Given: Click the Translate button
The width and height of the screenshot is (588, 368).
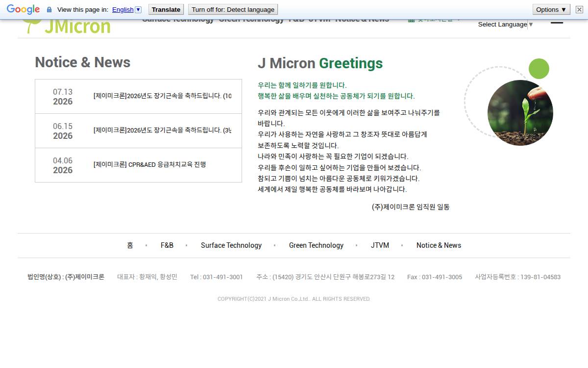Looking at the screenshot, I should (x=166, y=9).
